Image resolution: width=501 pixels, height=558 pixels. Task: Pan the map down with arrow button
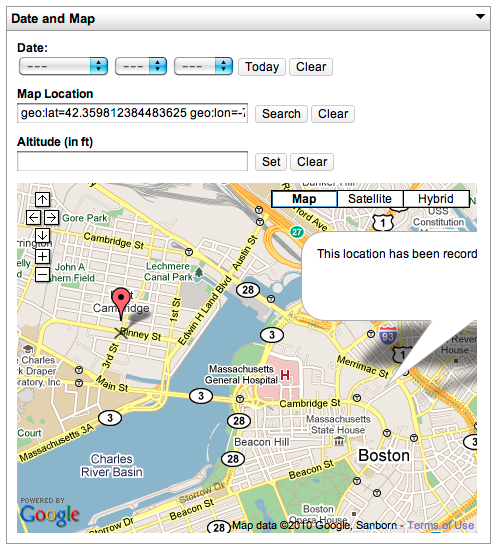(x=42, y=235)
